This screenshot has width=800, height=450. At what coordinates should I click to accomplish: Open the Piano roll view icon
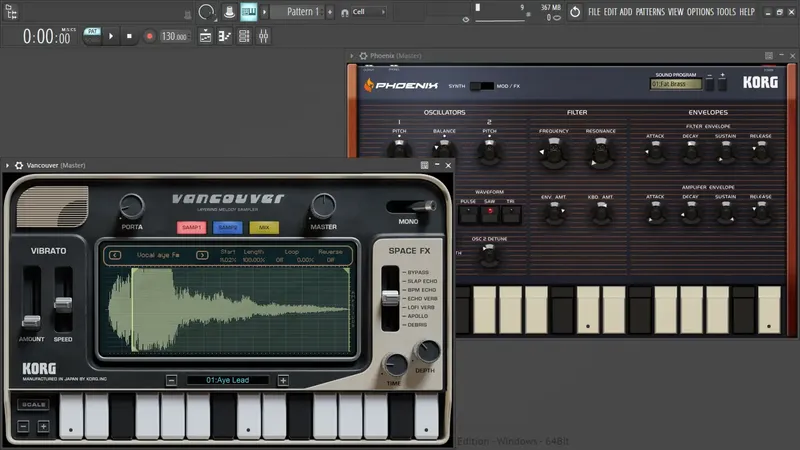[224, 36]
